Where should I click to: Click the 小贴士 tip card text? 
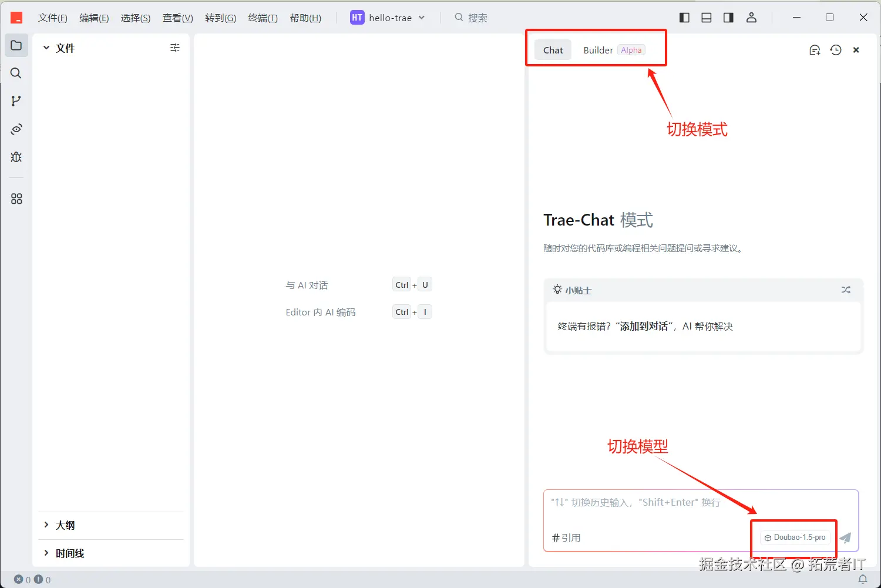[645, 326]
